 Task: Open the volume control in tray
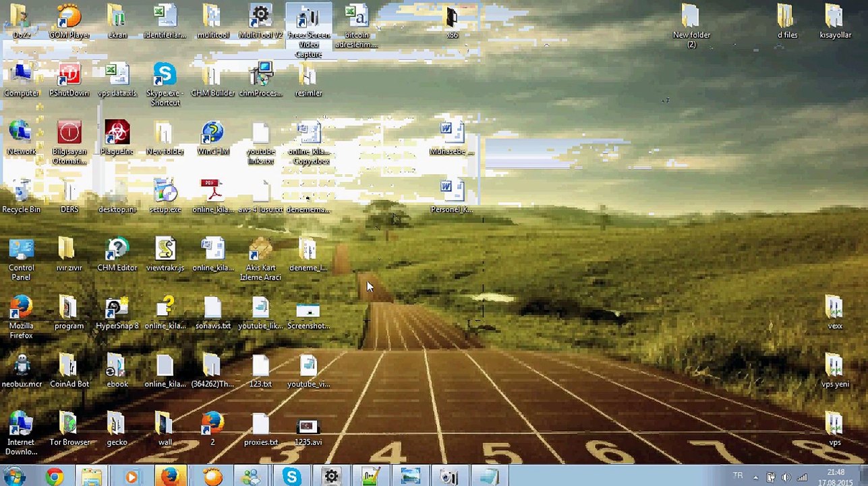[786, 478]
